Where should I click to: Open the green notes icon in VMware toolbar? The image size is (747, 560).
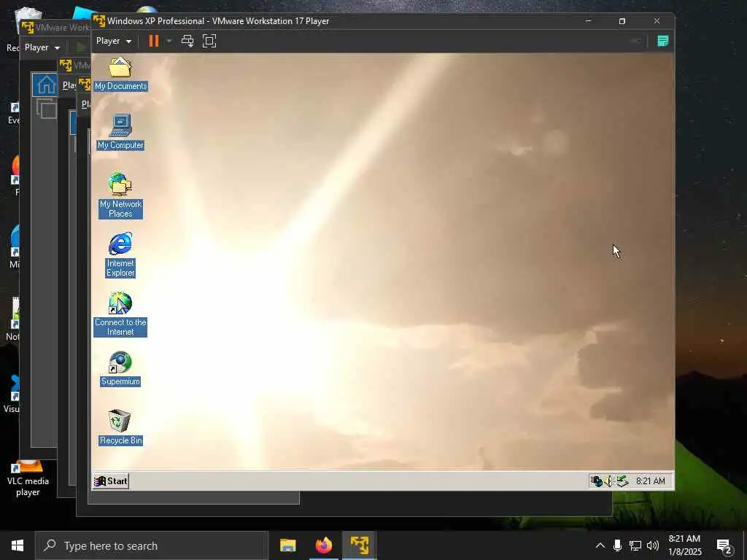[x=662, y=41]
